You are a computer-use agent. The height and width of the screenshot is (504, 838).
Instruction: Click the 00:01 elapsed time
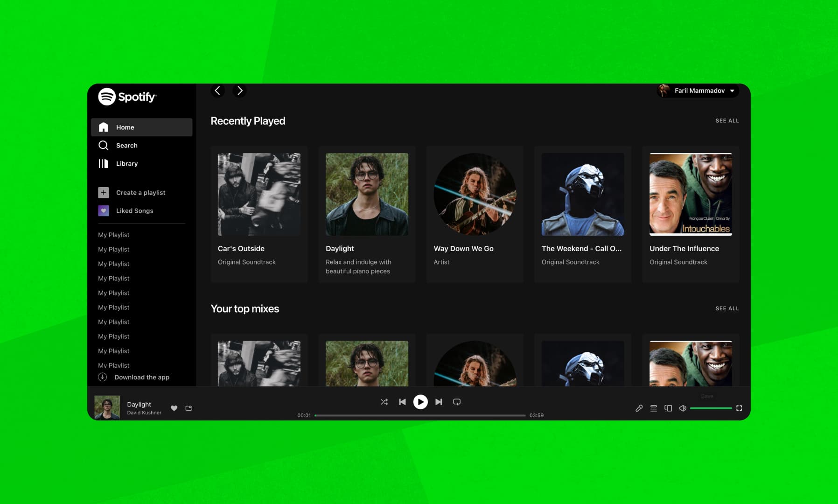(x=304, y=415)
